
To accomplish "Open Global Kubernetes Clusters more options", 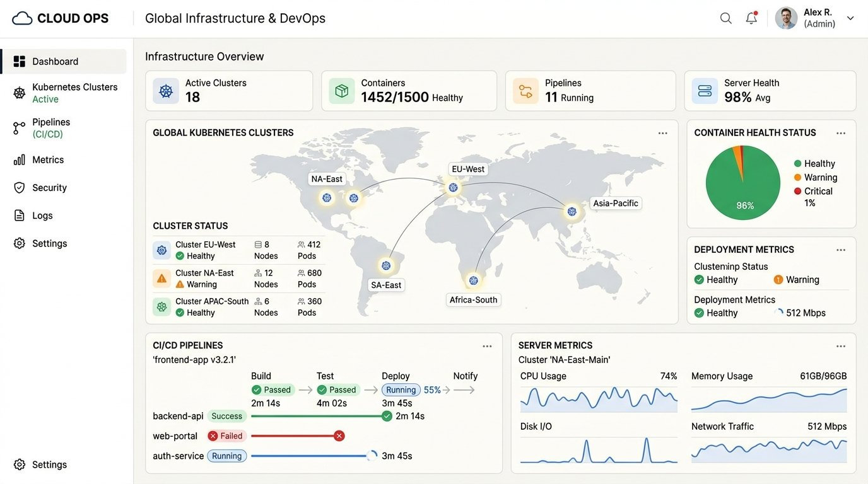I will (663, 133).
